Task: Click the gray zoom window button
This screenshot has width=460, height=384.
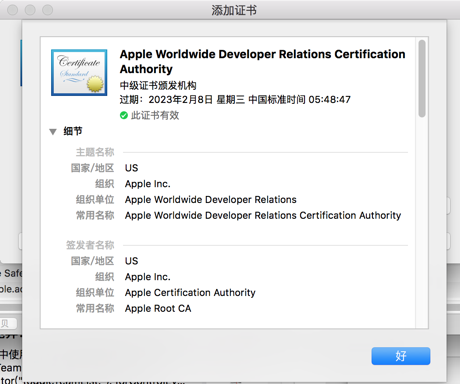Action: click(47, 10)
